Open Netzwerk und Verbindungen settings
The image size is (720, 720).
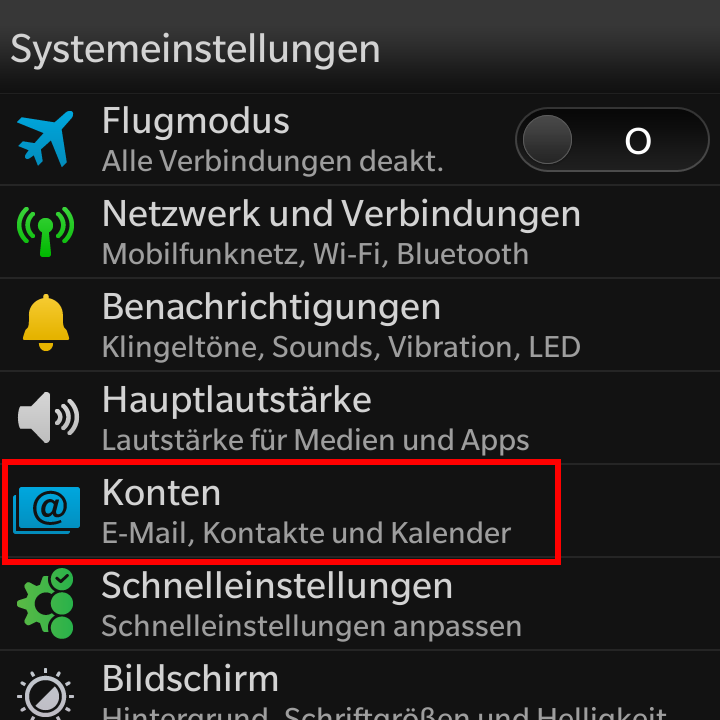(360, 232)
